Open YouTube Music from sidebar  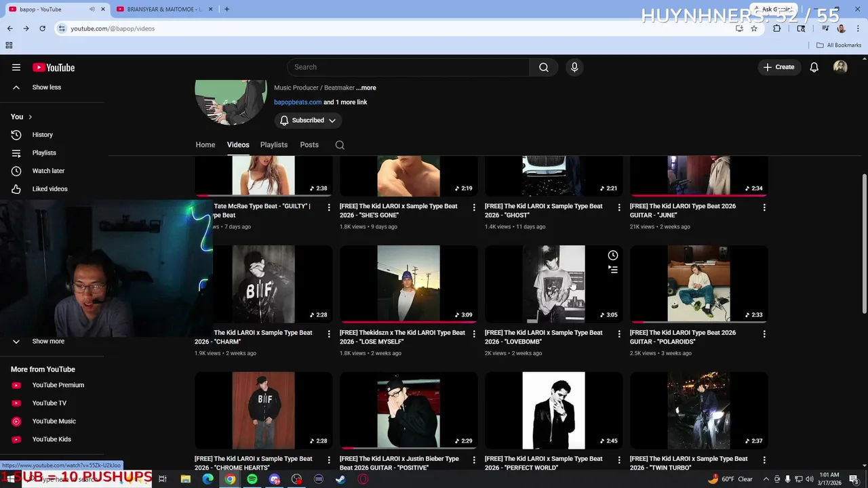[54, 421]
